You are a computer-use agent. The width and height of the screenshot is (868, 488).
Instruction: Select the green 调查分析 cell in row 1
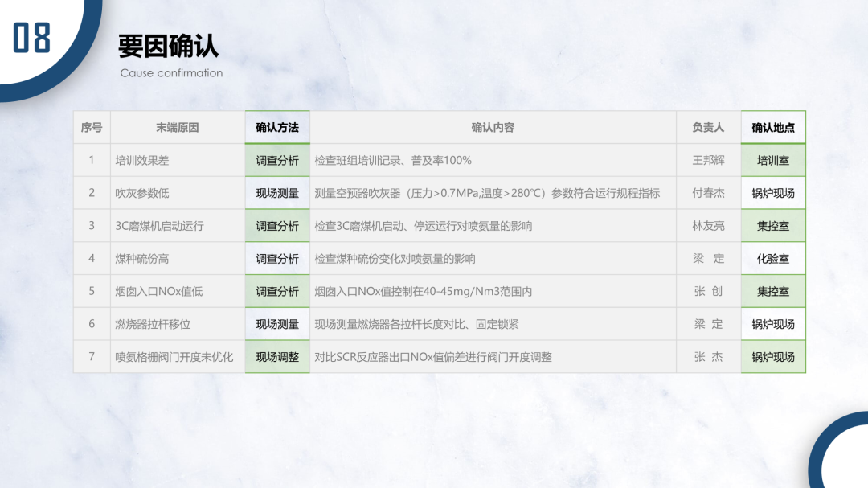click(x=276, y=160)
